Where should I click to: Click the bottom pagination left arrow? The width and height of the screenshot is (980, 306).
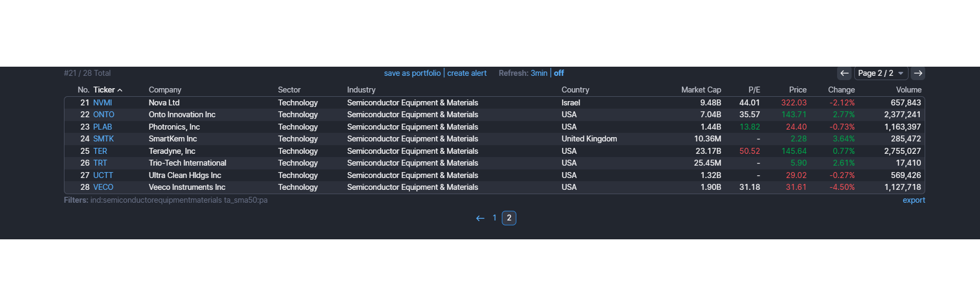(480, 218)
